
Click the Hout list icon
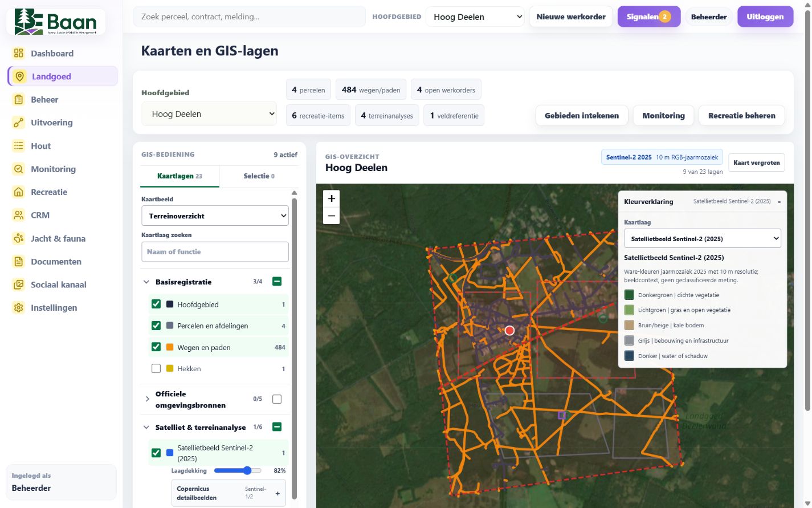pyautogui.click(x=19, y=146)
